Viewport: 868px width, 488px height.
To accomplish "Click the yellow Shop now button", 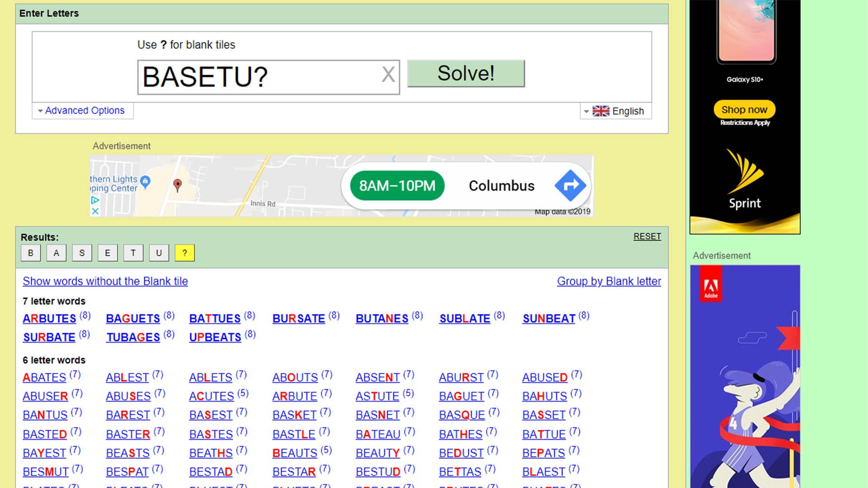I will pyautogui.click(x=744, y=110).
